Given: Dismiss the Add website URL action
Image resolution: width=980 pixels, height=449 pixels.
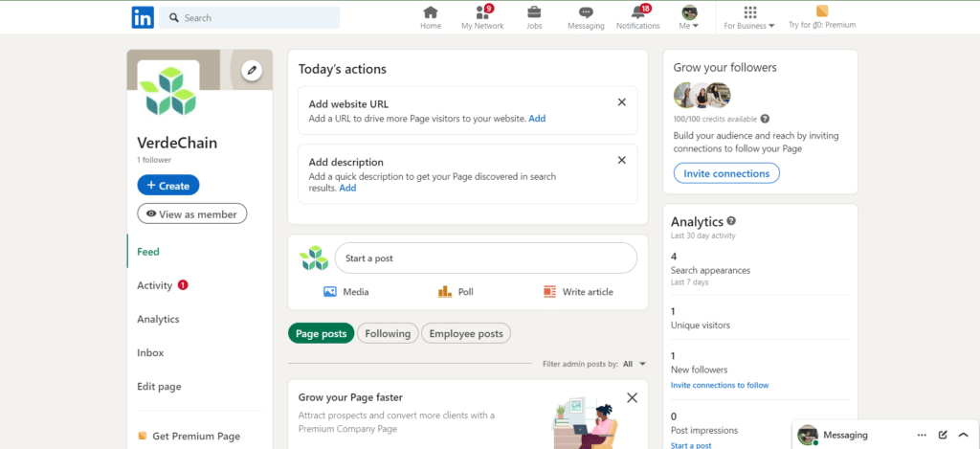Looking at the screenshot, I should point(622,101).
